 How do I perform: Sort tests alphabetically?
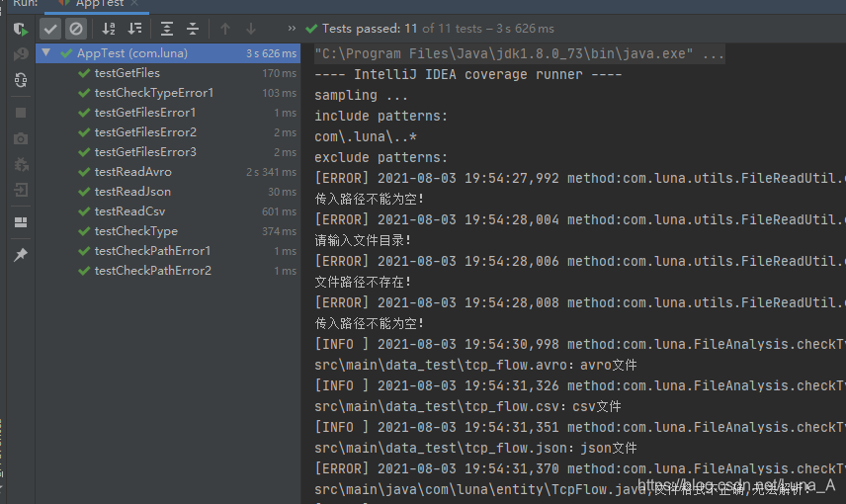[x=109, y=29]
